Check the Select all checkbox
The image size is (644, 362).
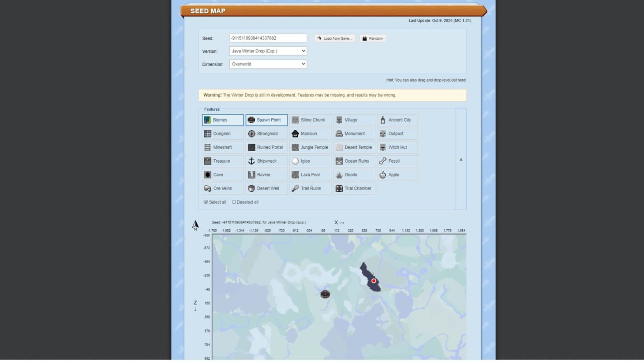point(206,202)
